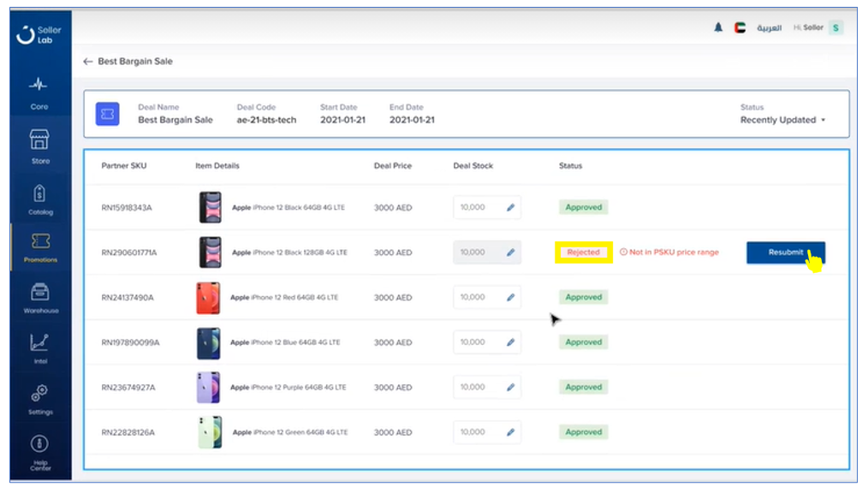Click deal stock field for iPhone 12 Black 128GB

coord(486,252)
